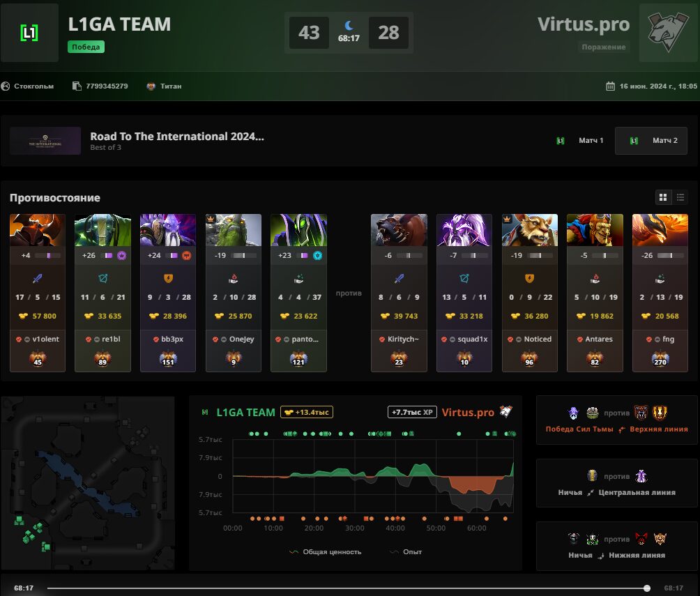Click the L1GA TEAM logo
Image resolution: width=700 pixels, height=596 pixels.
click(x=29, y=33)
